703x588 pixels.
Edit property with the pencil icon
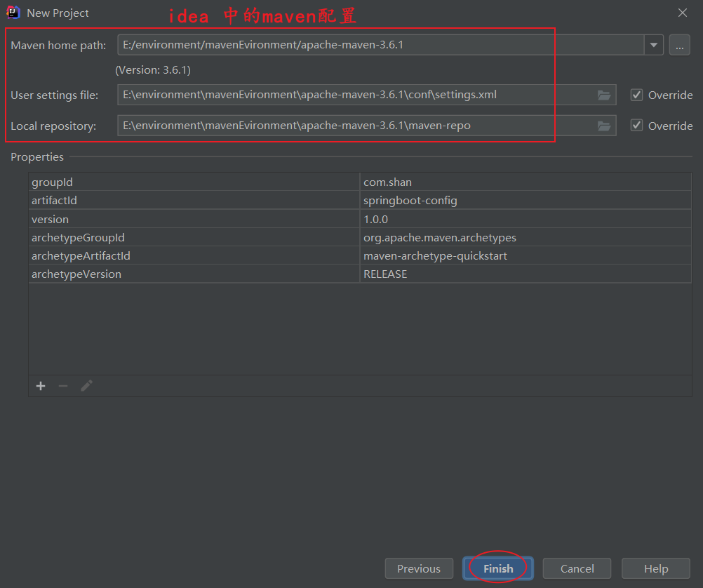click(86, 386)
